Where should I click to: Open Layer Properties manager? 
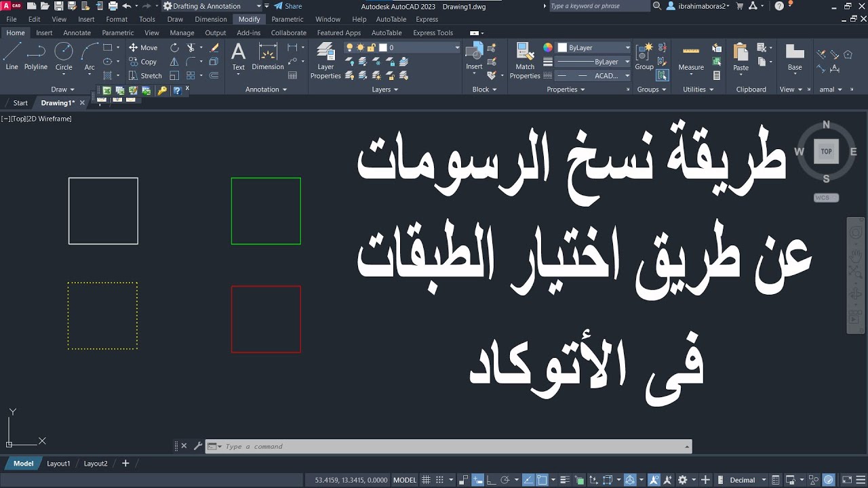coord(325,61)
